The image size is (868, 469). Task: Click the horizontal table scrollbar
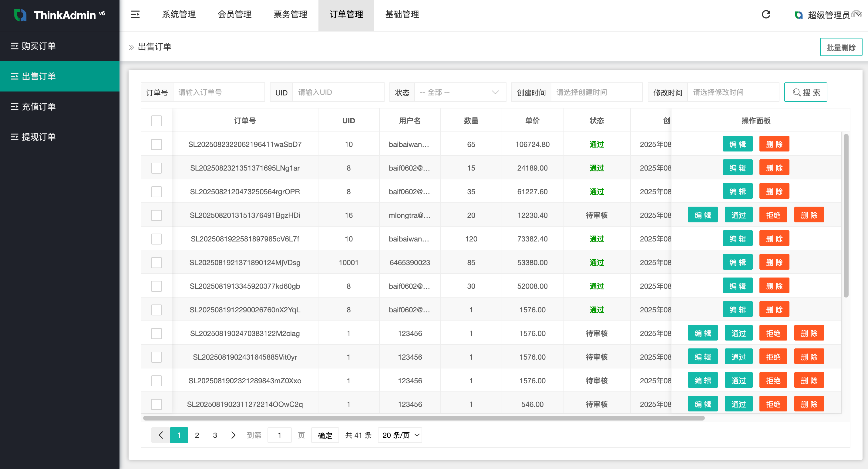(424, 418)
